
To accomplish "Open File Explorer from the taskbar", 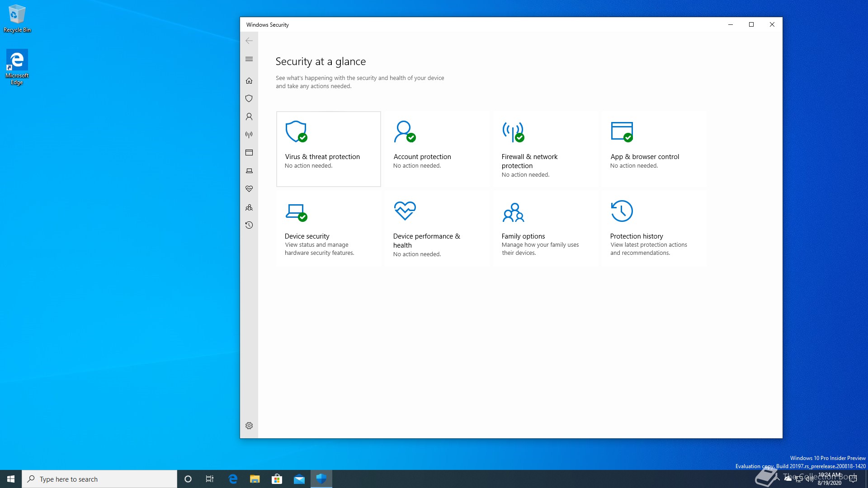I will (x=255, y=479).
